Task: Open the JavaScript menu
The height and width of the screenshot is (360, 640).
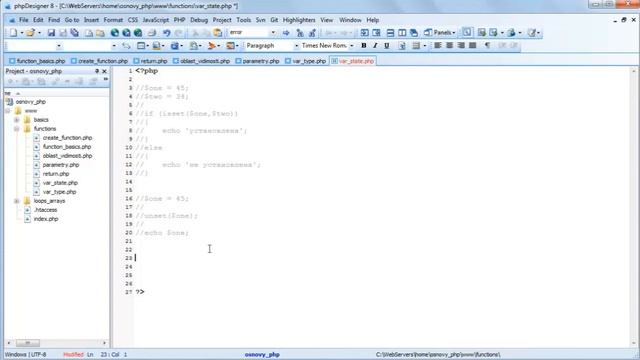Action: tap(156, 20)
